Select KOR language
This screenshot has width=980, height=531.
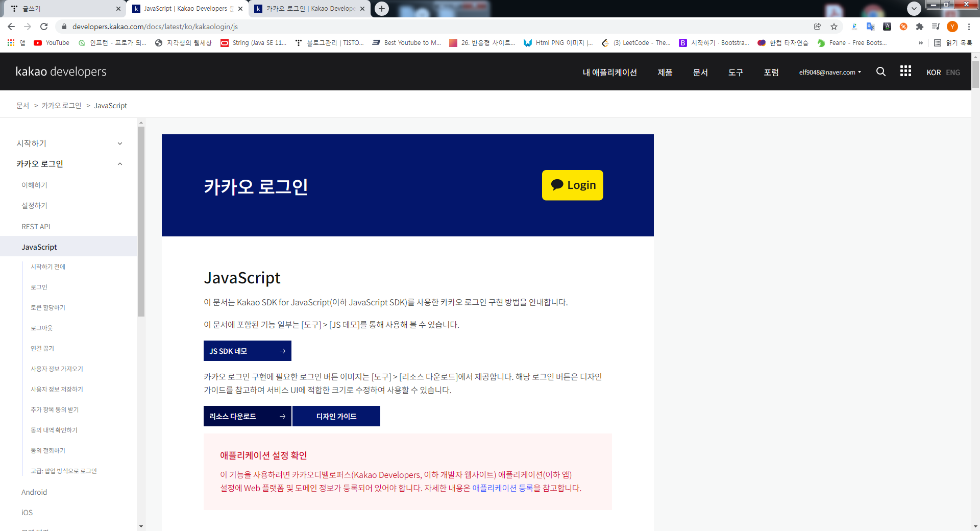(934, 73)
